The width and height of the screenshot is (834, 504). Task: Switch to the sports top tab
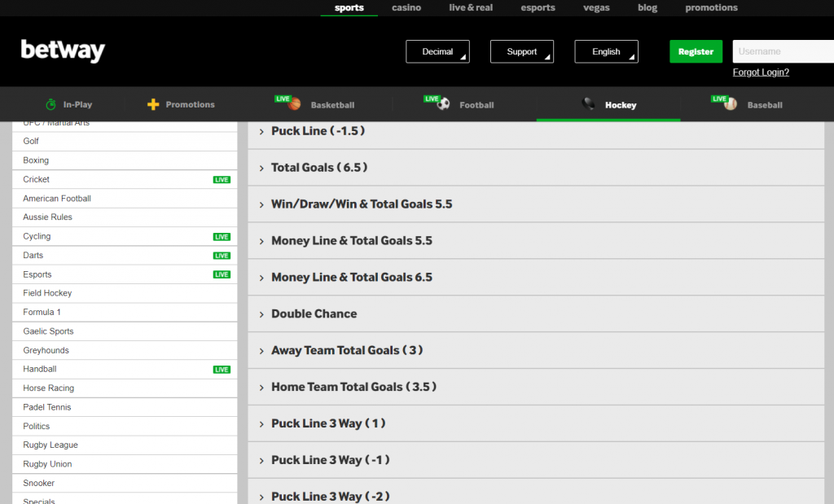coord(349,7)
